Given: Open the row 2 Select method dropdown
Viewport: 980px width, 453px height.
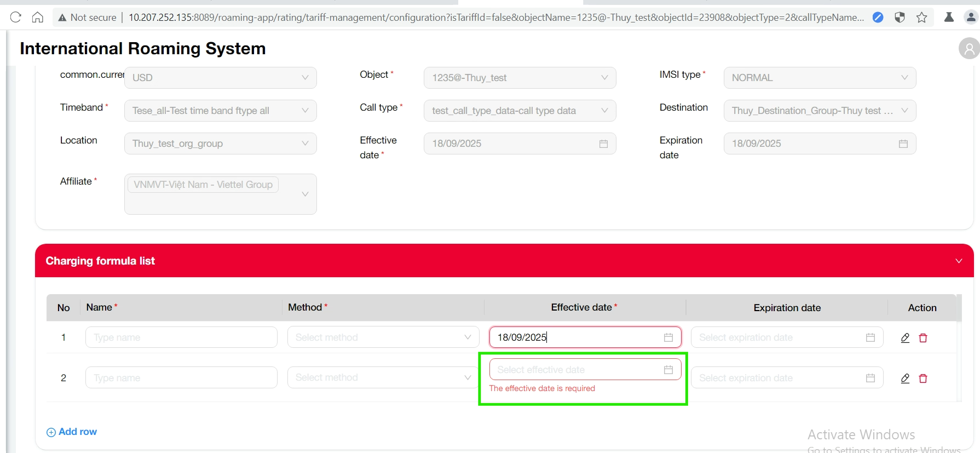Looking at the screenshot, I should (x=383, y=378).
